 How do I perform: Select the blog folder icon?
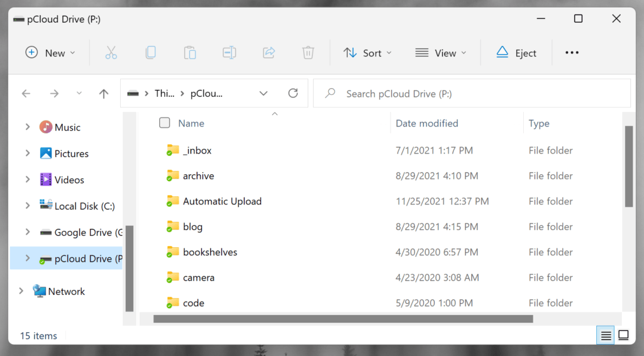(x=172, y=226)
